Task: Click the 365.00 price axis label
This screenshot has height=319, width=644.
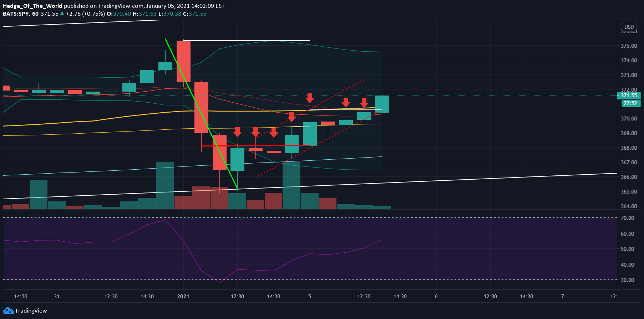Action: tap(629, 192)
